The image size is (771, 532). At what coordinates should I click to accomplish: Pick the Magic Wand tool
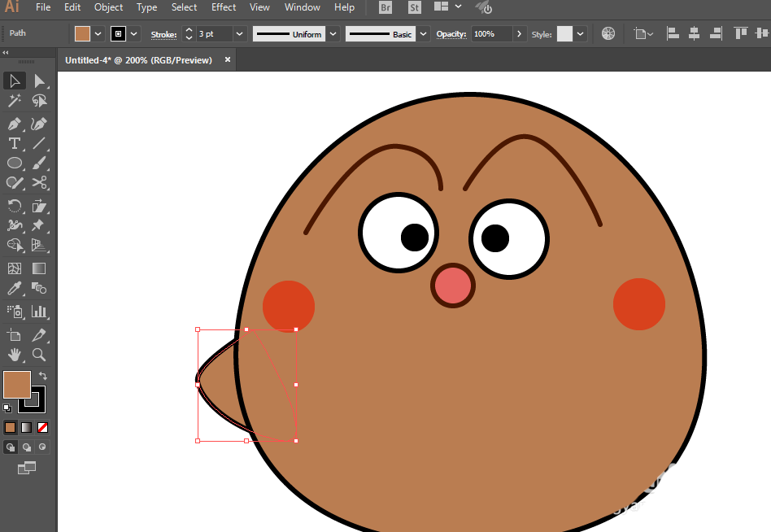[15, 101]
